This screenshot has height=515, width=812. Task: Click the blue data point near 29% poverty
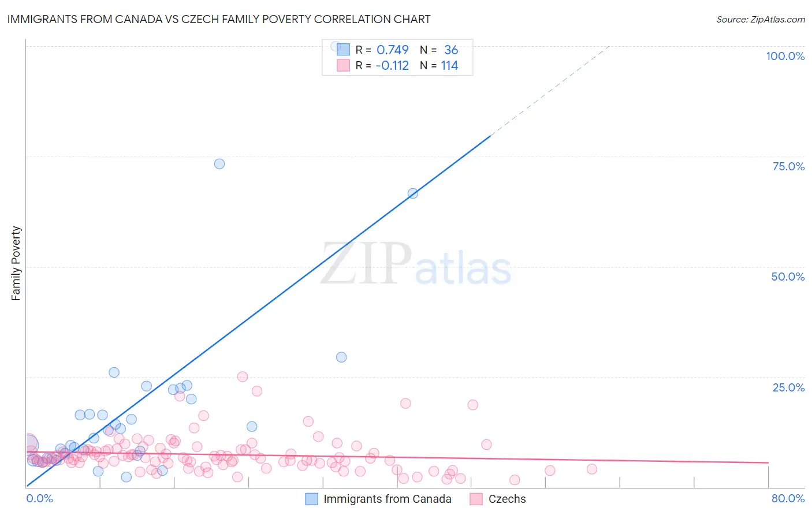341,357
